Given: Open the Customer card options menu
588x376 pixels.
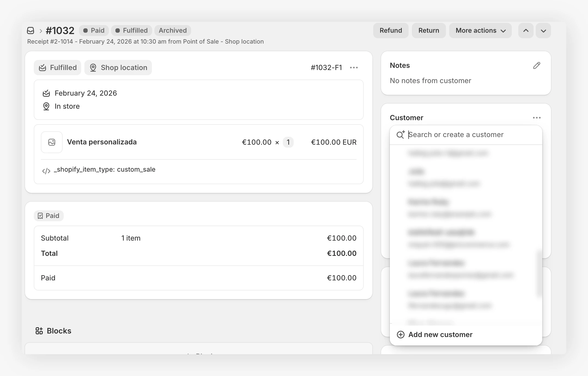Looking at the screenshot, I should click(537, 118).
